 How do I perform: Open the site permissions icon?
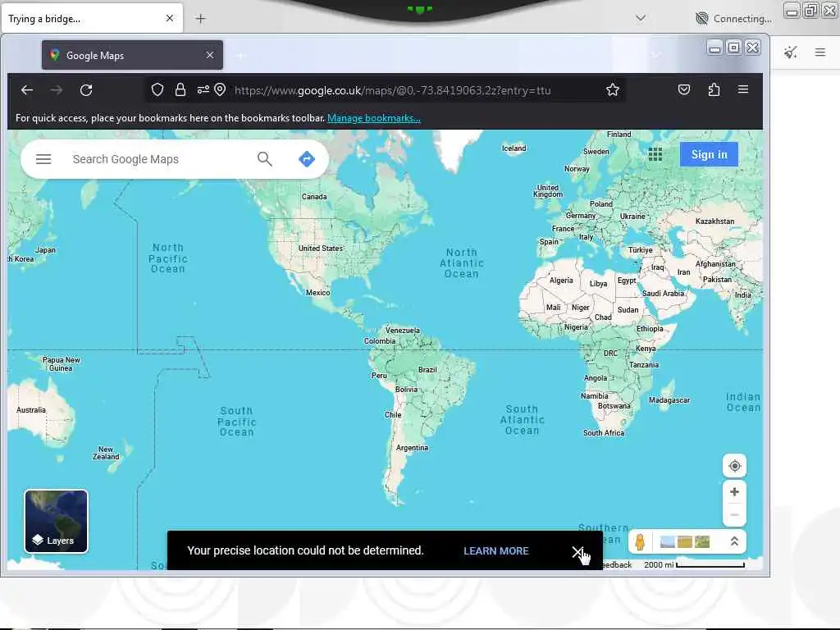click(203, 90)
